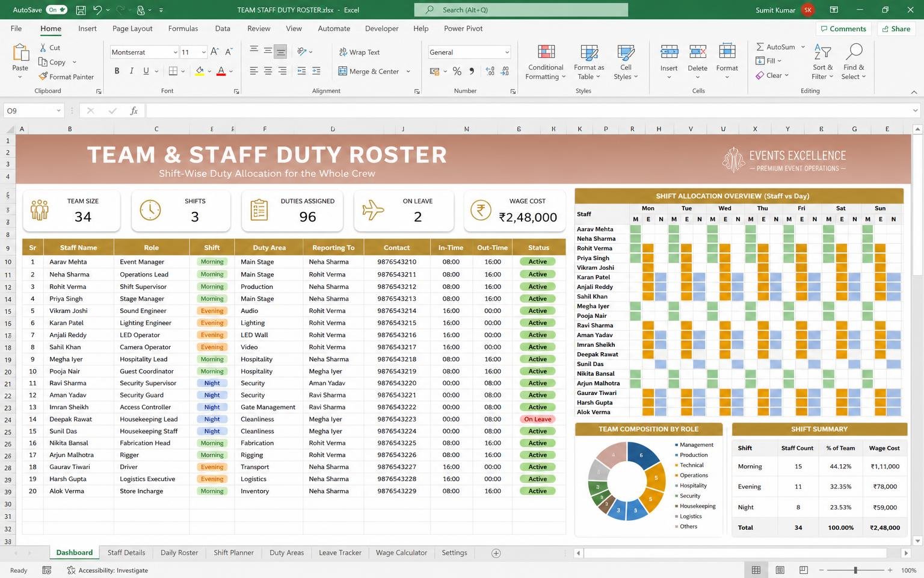Toggle AutoSave switch
Viewport: 924px width, 578px height.
point(57,10)
